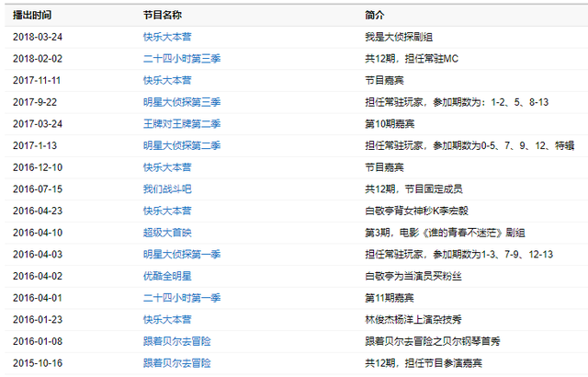Select the date 2016-12-10
The width and height of the screenshot is (588, 377).
[38, 167]
